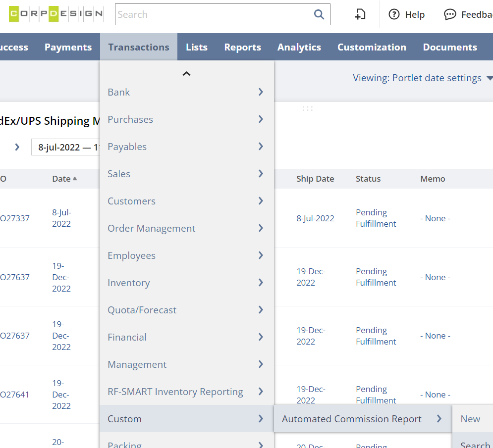493x448 pixels.
Task: Choose RF-SMART Inventory Reporting menu item
Action: (186, 392)
